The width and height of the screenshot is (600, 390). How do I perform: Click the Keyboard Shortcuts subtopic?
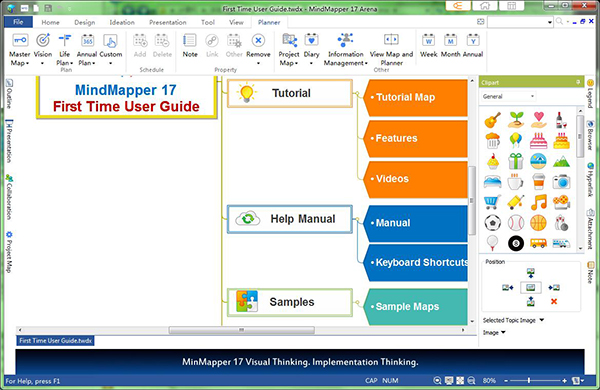click(417, 263)
